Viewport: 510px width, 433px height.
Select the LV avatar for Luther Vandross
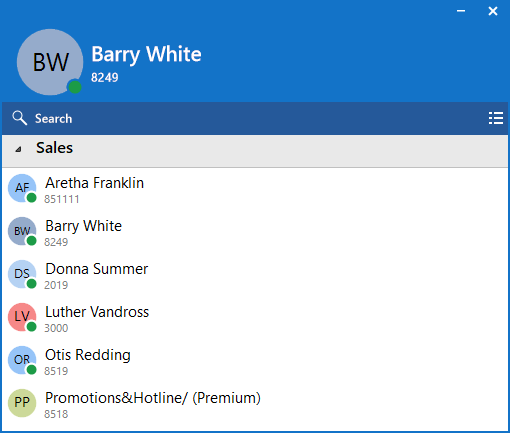(x=22, y=317)
